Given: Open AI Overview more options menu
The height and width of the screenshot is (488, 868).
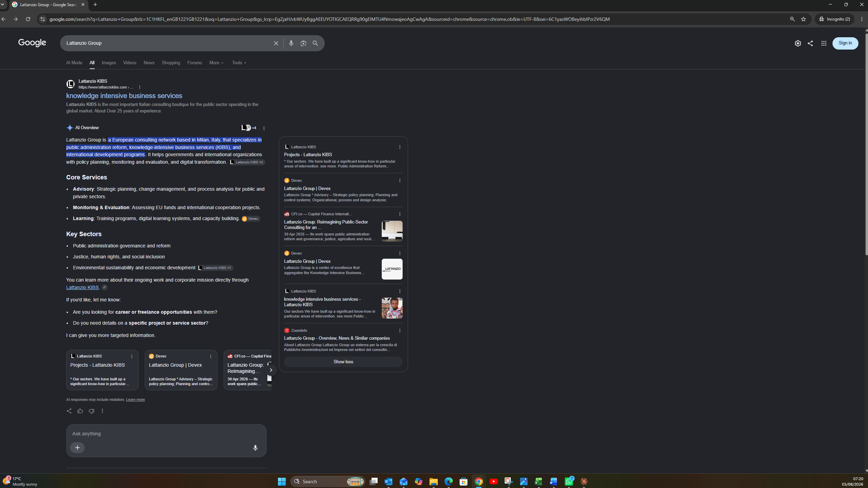Looking at the screenshot, I should tap(264, 128).
